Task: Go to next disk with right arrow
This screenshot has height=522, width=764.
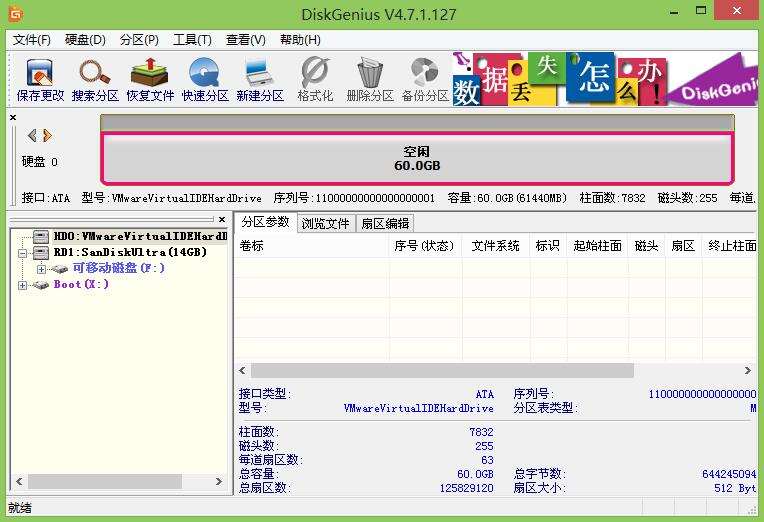Action: [x=47, y=135]
